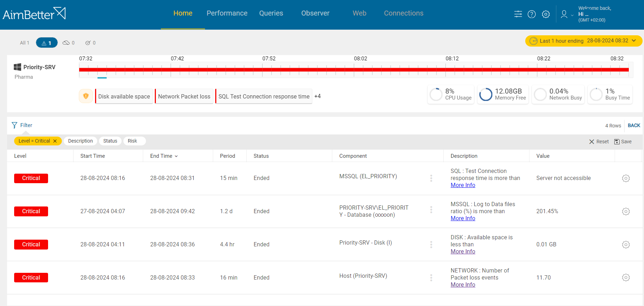This screenshot has height=306, width=644.
Task: Click the Windows icon next to Priority-SRV
Action: [x=17, y=67]
